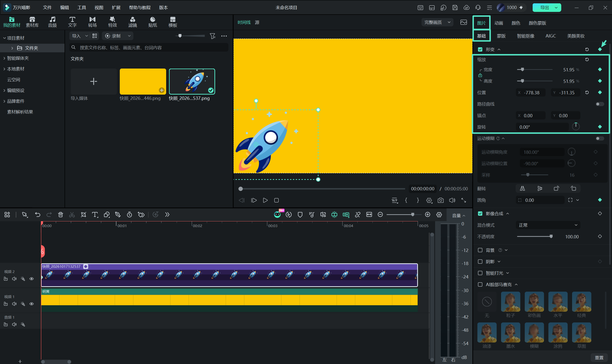Uncheck the 影像合成 compositing checkbox
Image resolution: width=612 pixels, height=364 pixels.
pyautogui.click(x=480, y=214)
